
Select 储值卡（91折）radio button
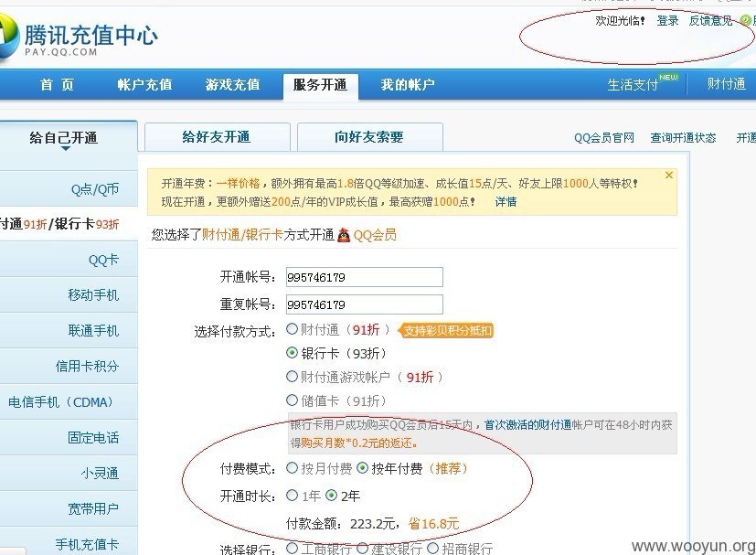pos(292,400)
